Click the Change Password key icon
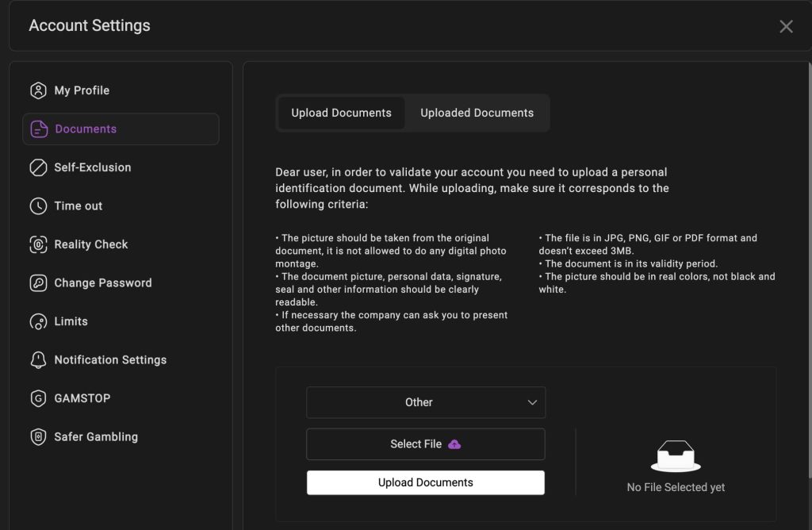812x530 pixels. click(38, 283)
